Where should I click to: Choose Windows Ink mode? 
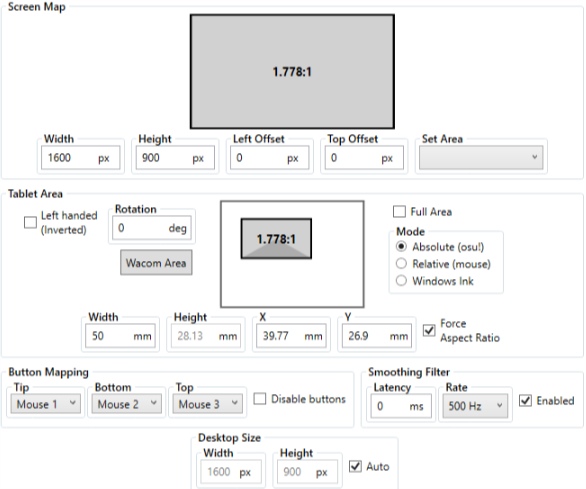(x=401, y=280)
